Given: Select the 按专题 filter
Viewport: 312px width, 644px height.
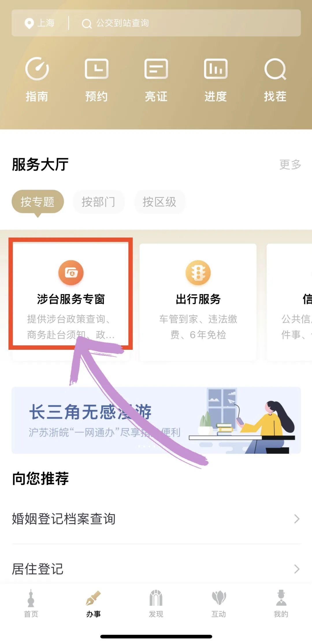Looking at the screenshot, I should click(38, 202).
